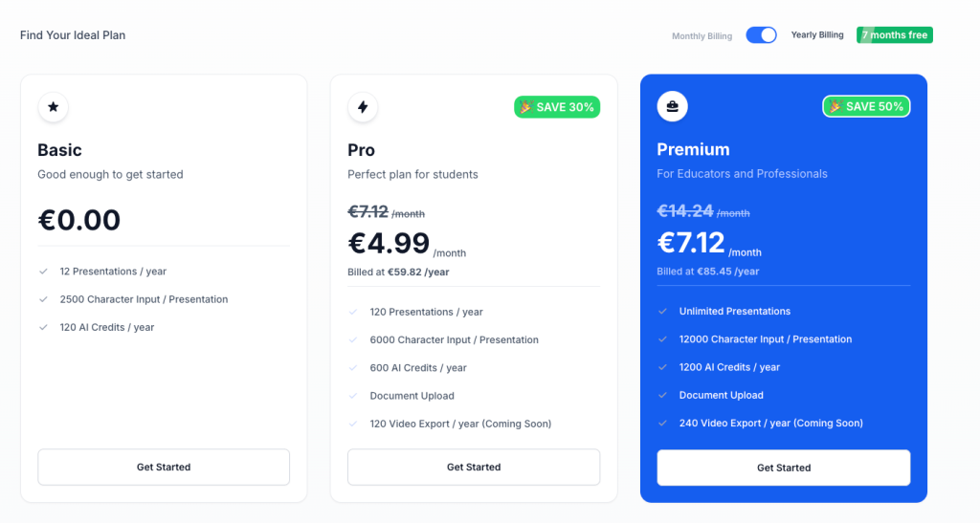Viewport: 980px width, 523px height.
Task: Click checkmark beside 12 Presentations / year
Action: pos(43,272)
